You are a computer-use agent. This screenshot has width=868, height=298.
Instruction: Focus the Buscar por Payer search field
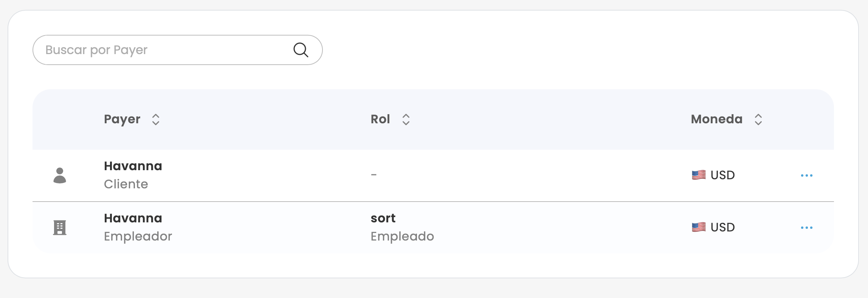[163, 50]
